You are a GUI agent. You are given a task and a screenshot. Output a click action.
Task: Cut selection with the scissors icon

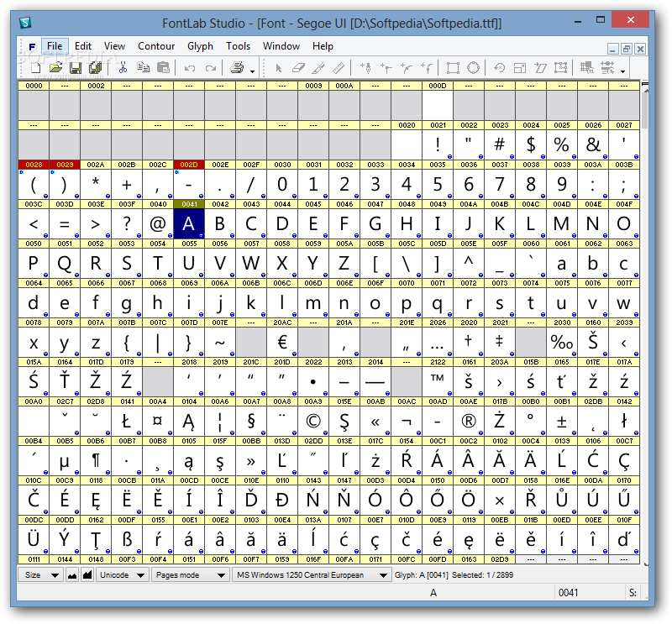(x=123, y=68)
